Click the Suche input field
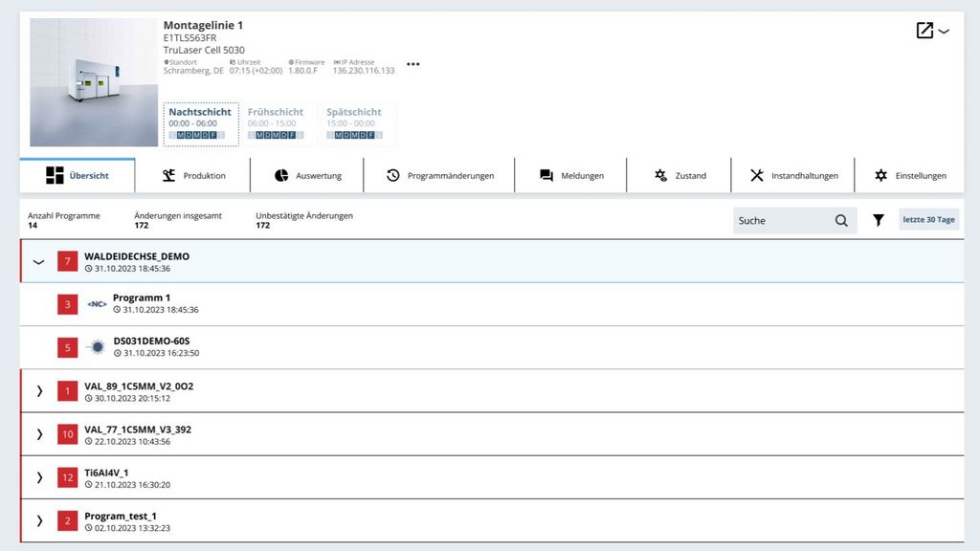The width and height of the screenshot is (980, 551). (780, 221)
